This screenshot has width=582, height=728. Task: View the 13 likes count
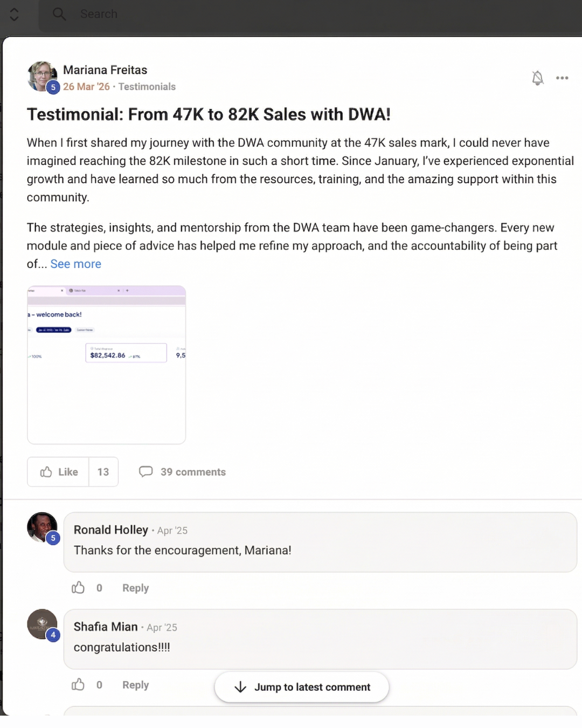click(x=103, y=472)
